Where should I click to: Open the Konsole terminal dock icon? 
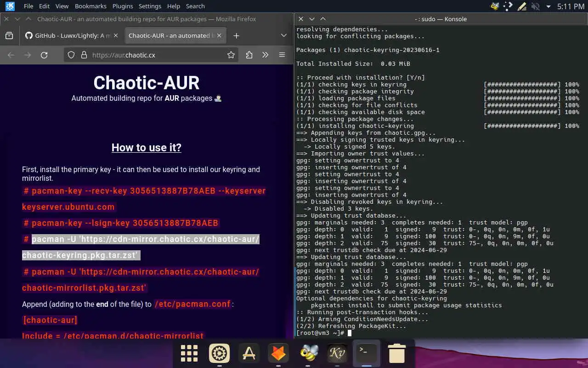367,353
